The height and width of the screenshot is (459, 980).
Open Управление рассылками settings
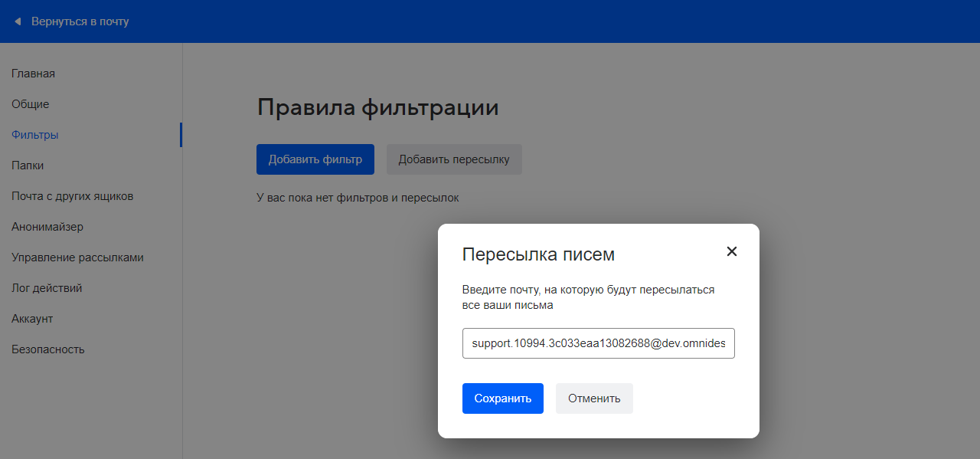pyautogui.click(x=77, y=257)
